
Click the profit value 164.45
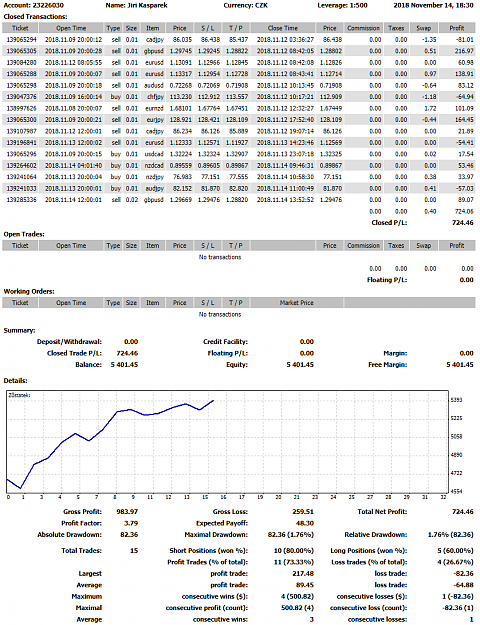pos(464,120)
